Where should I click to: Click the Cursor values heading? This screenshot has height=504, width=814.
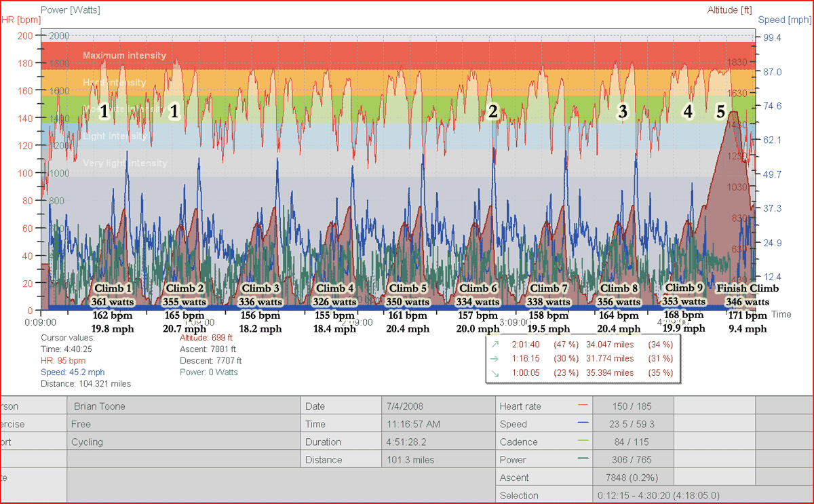(x=68, y=337)
